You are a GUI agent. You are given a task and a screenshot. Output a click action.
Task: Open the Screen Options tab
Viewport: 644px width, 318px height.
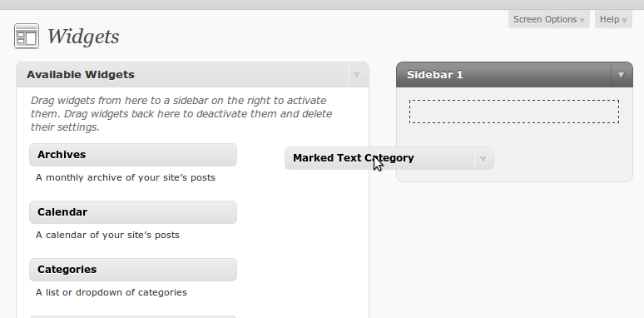point(548,19)
